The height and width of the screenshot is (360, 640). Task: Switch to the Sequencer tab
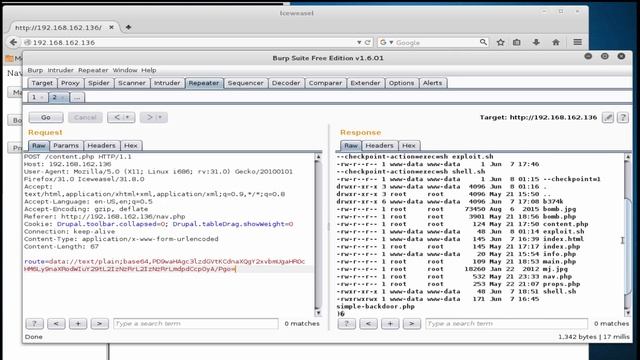click(245, 83)
